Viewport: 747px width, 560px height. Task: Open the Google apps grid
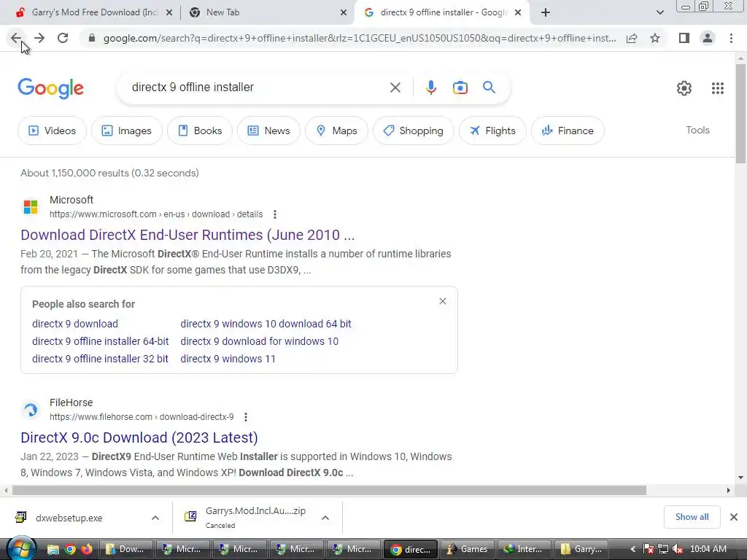pyautogui.click(x=718, y=88)
